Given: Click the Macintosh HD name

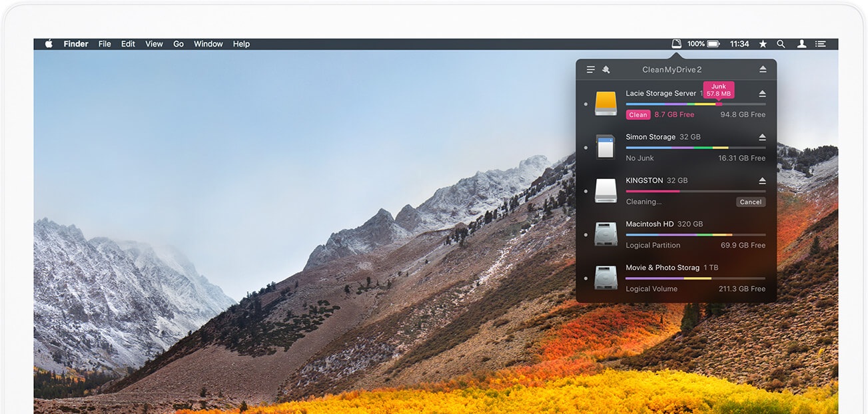Looking at the screenshot, I should (650, 224).
